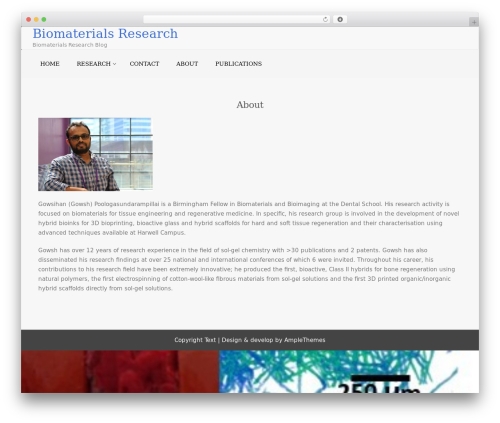Click the paragraph starting 'Gowsh has over 12 years'
The image size is (500, 423).
pos(246,269)
